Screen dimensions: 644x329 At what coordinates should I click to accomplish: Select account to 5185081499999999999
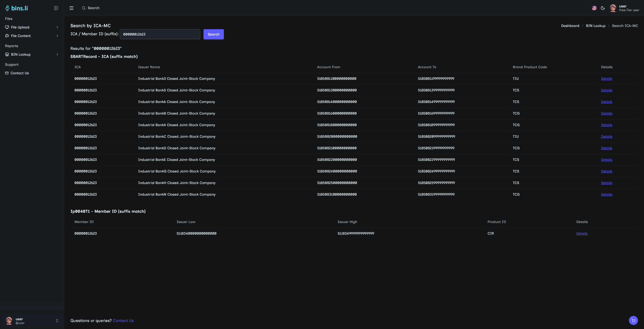tap(436, 102)
